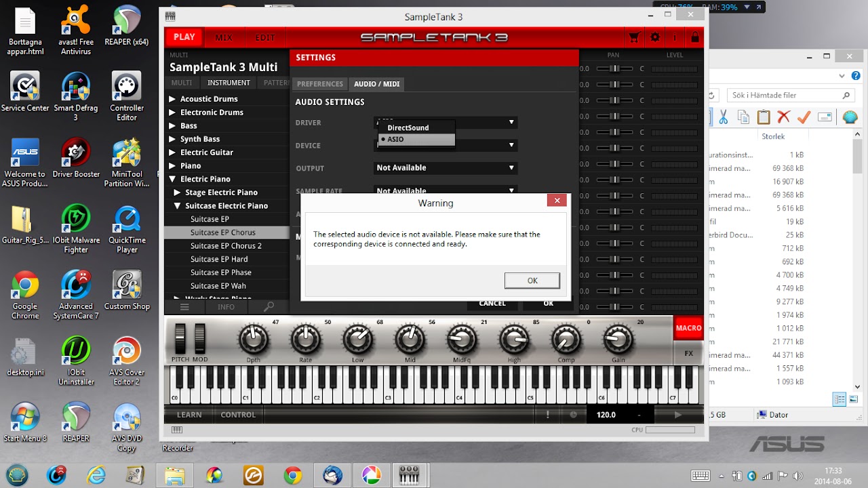This screenshot has width=868, height=488.
Task: Expand the Acoustic Drums category
Action: coord(172,99)
